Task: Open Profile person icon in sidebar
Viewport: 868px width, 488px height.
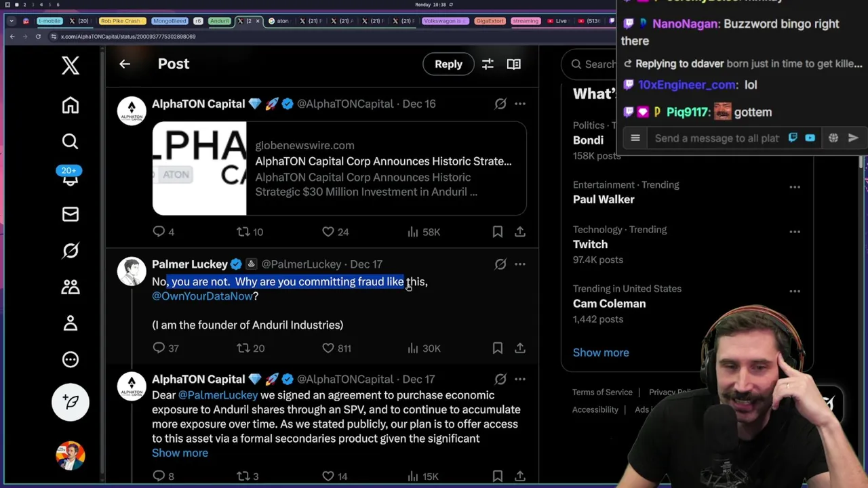Action: tap(71, 323)
